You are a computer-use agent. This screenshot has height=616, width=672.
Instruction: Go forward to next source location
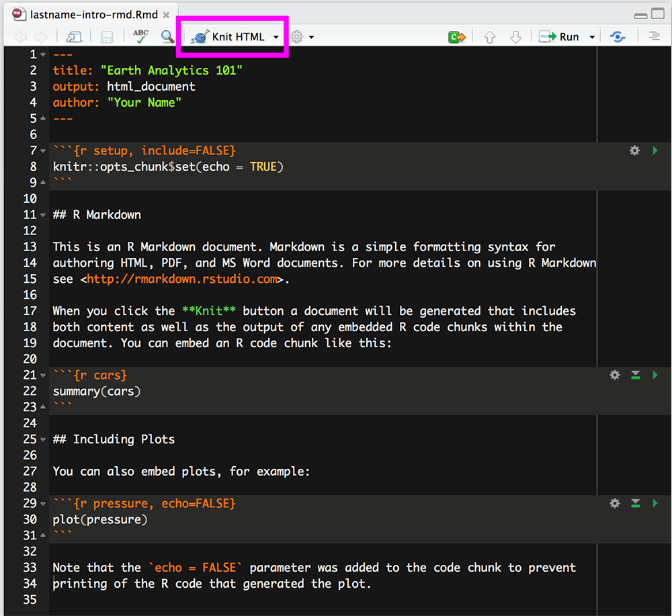41,37
